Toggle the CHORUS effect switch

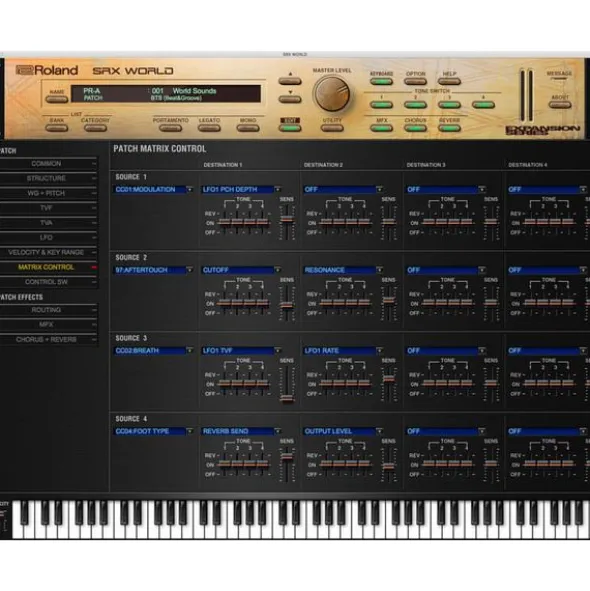415,128
